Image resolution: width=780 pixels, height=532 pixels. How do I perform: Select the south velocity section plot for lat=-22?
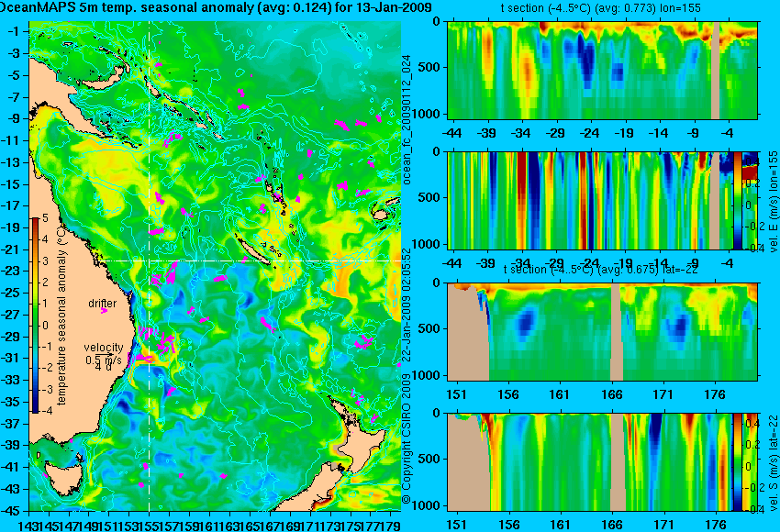602,462
